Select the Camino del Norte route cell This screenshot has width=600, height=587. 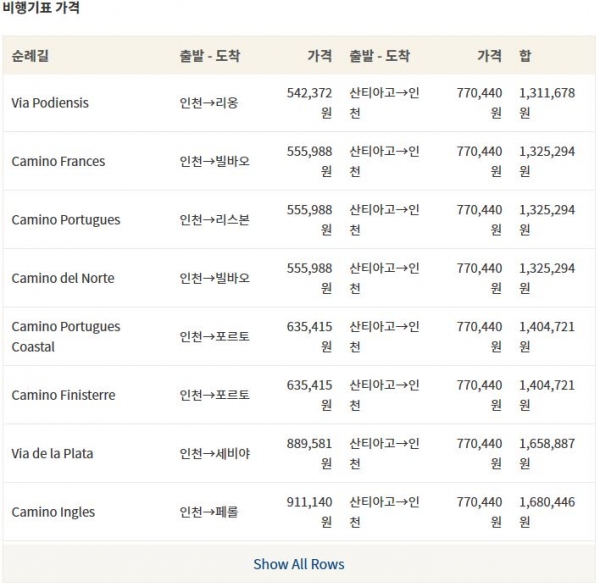tap(63, 278)
